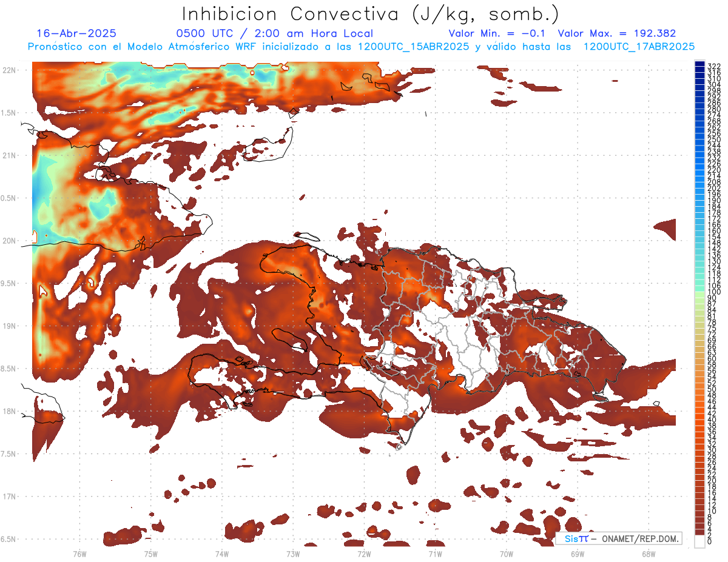The image size is (728, 562).
Task: Click the dark blue 322 swatch on colorbar
Action: tap(699, 64)
